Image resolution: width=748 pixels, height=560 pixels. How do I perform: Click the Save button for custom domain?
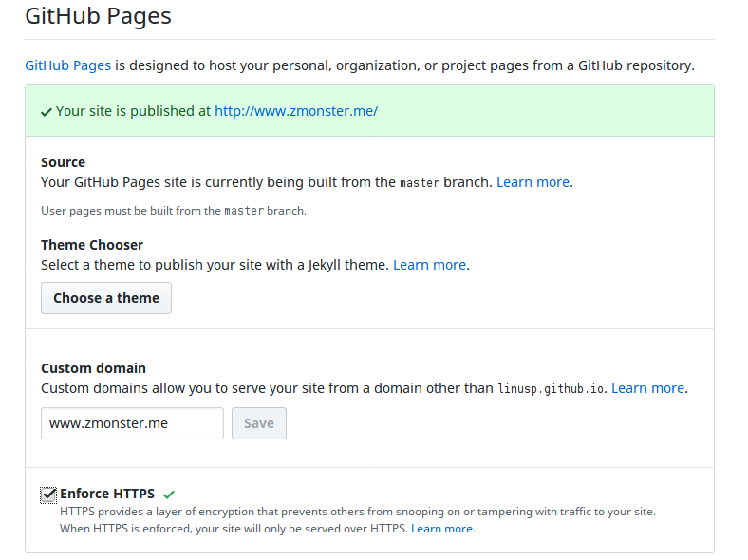coord(259,423)
